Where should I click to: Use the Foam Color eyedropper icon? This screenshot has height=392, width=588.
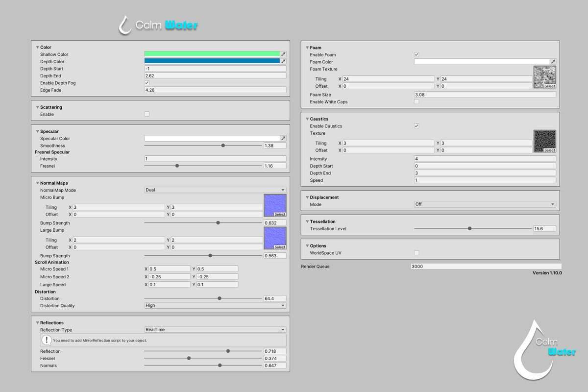click(553, 62)
